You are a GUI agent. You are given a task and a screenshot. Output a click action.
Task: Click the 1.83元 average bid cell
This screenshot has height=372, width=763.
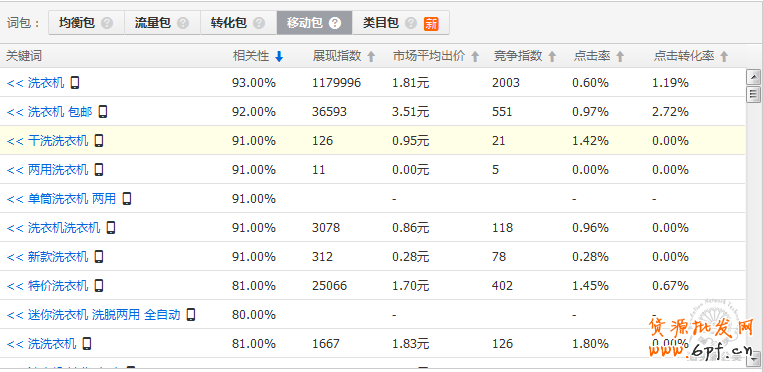[411, 344]
